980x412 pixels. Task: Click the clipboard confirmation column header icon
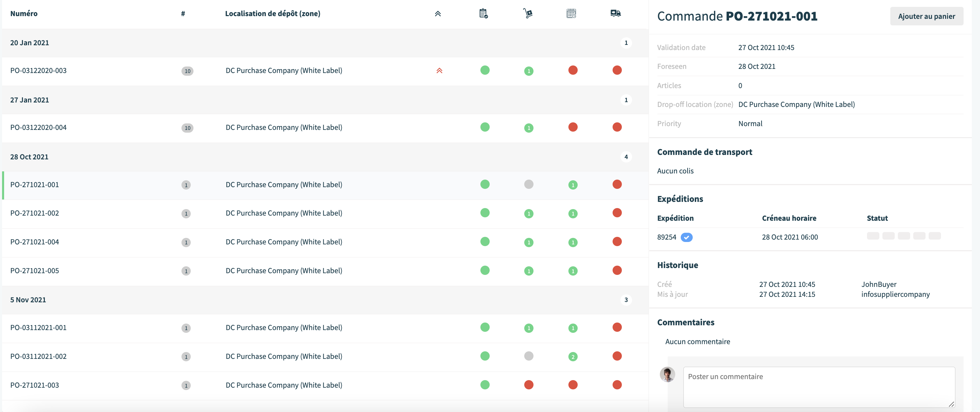483,14
